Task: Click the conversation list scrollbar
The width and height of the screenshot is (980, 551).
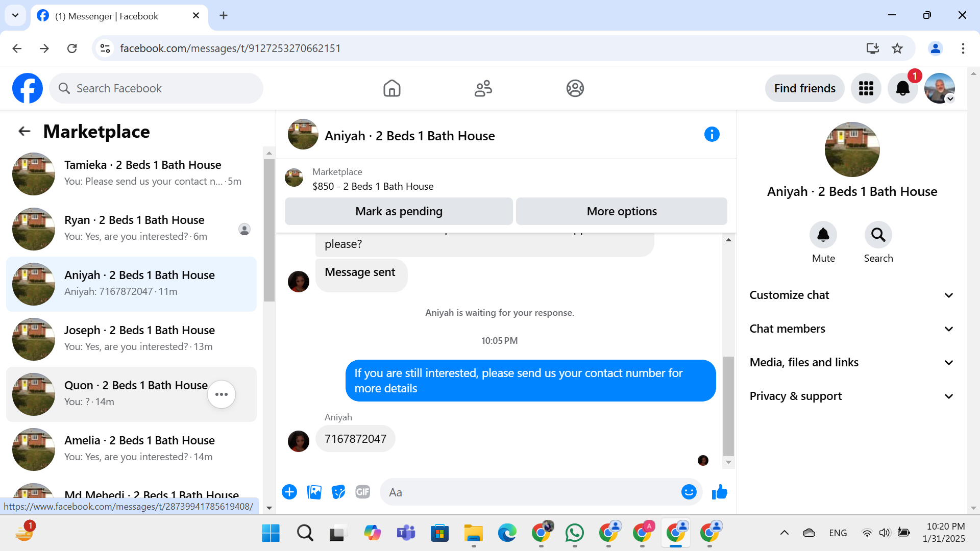Action: [x=269, y=230]
